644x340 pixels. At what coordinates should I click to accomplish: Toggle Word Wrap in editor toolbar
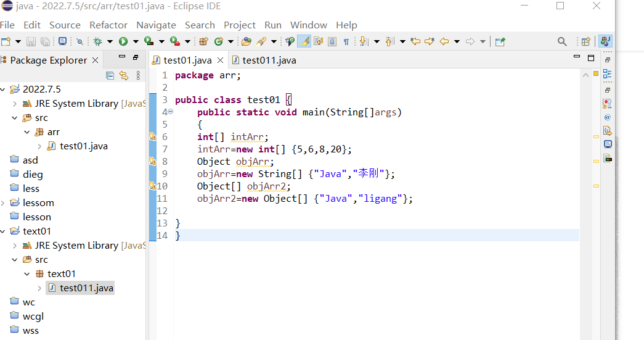[x=319, y=41]
